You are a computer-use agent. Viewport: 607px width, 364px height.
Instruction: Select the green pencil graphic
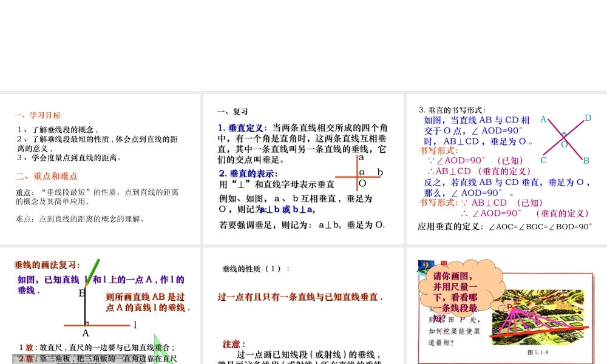93,271
